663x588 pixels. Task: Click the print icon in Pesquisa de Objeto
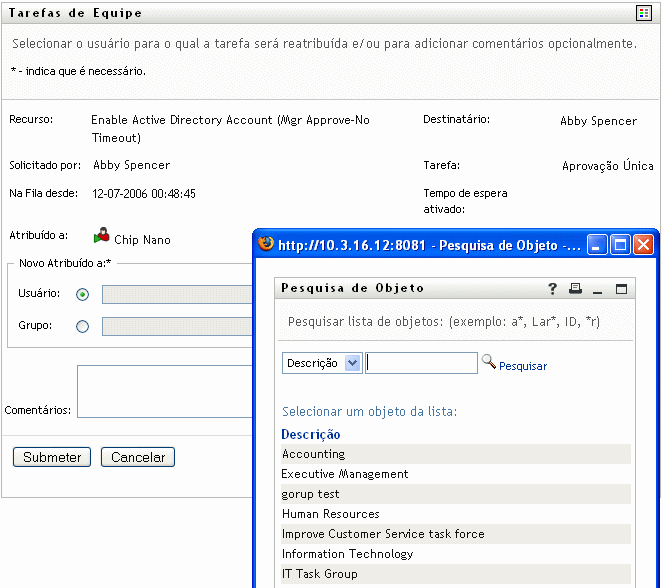click(x=575, y=289)
